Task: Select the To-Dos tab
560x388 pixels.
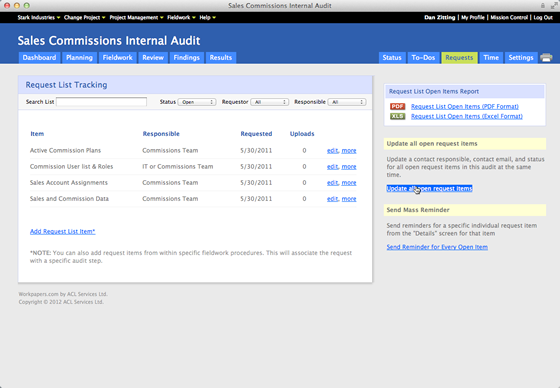Action: click(x=423, y=58)
